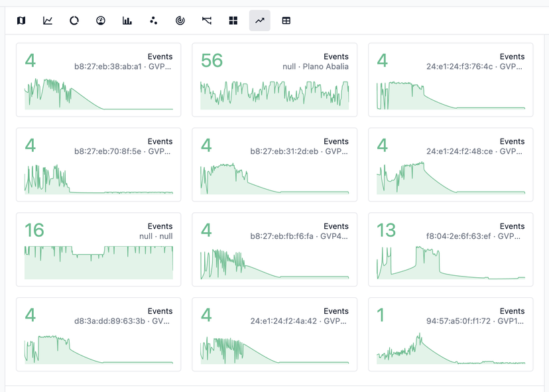This screenshot has width=549, height=392.
Task: Click the 56 events count value
Action: [x=212, y=61]
